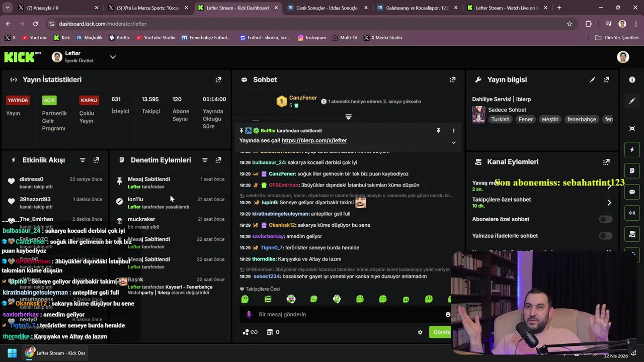Viewport: 644px width, 362px height.
Task: Expand the gift leaderboard handle
Action: pos(348,117)
